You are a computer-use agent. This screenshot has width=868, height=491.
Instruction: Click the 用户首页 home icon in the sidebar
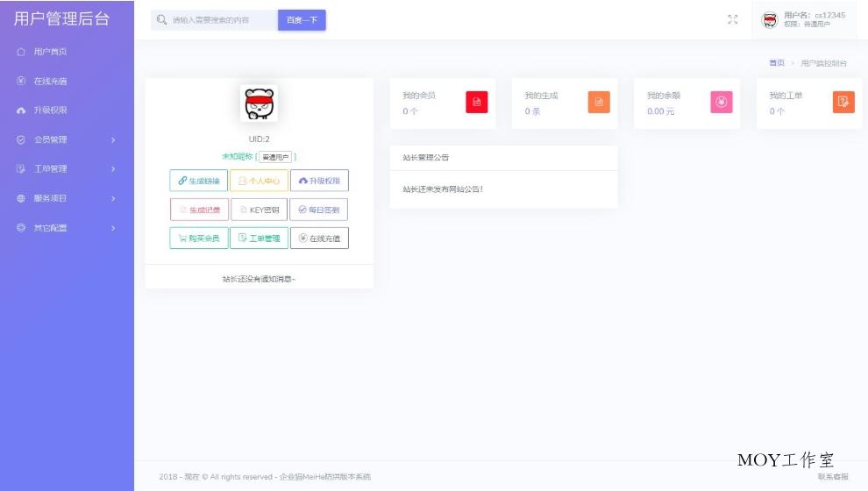coord(21,52)
